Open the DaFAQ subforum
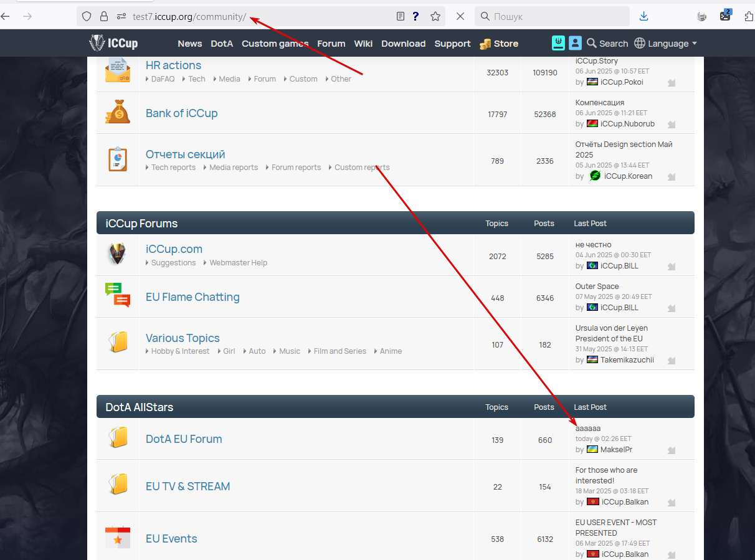755x560 pixels. [163, 79]
